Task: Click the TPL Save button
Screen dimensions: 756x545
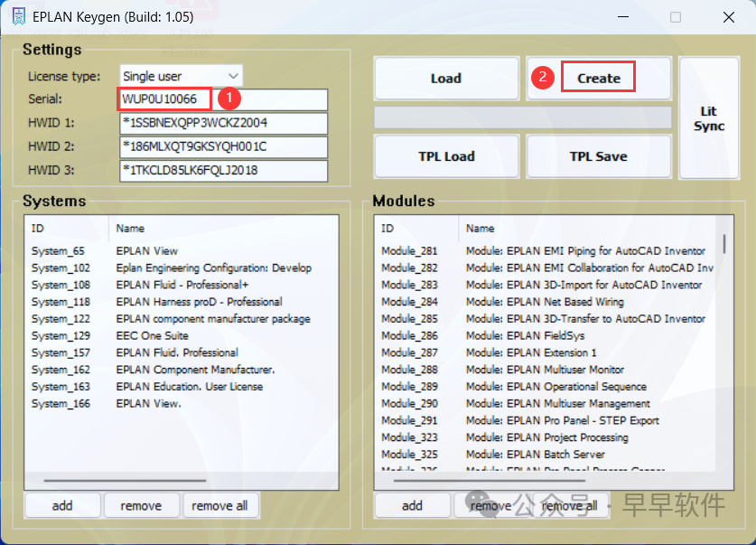Action: (x=598, y=156)
